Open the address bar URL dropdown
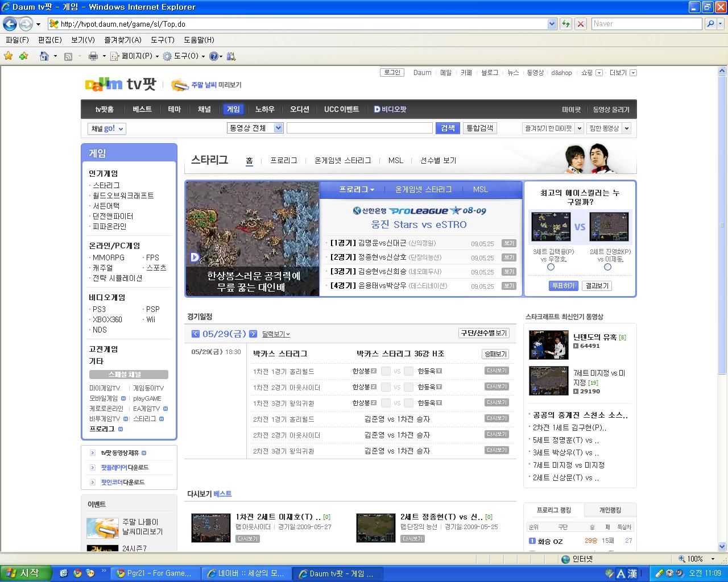 point(552,24)
